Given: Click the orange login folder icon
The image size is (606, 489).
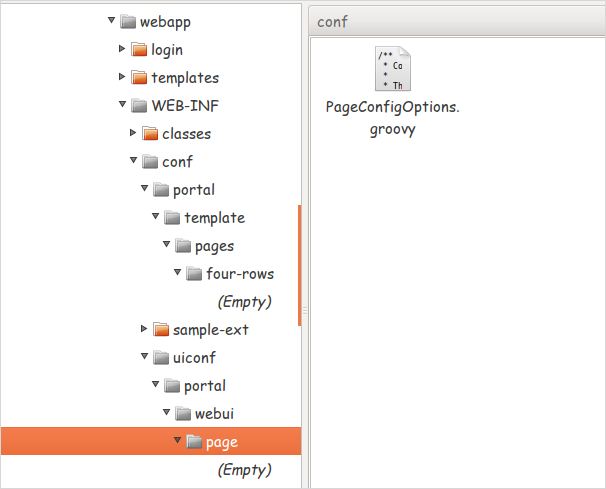Looking at the screenshot, I should pyautogui.click(x=139, y=49).
